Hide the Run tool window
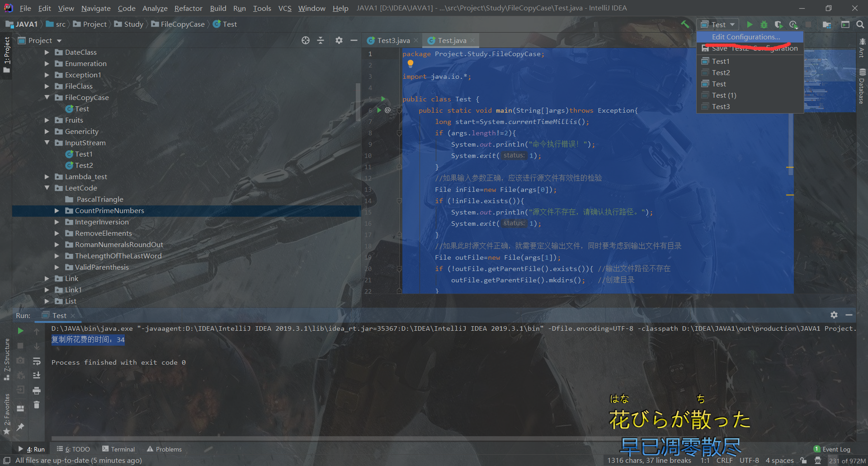The image size is (868, 466). tap(849, 315)
